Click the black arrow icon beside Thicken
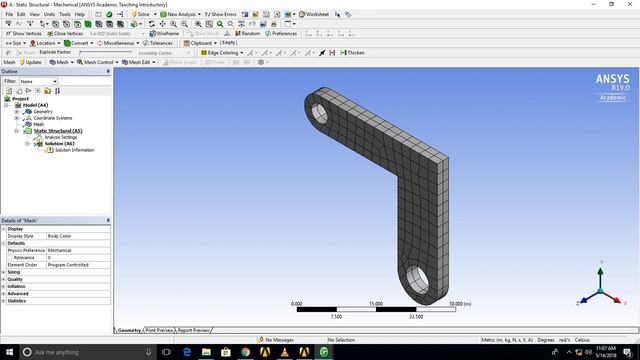640x360 pixels. (x=322, y=53)
